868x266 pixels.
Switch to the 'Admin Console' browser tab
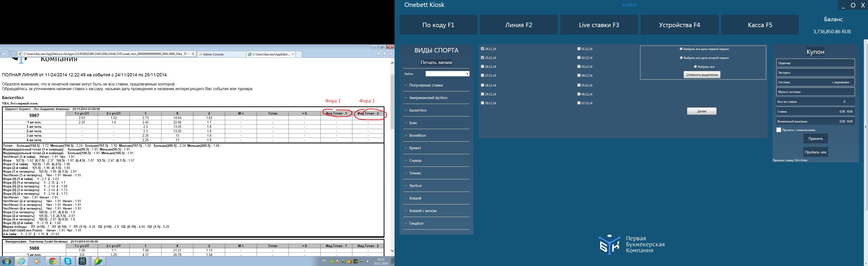tap(221, 54)
